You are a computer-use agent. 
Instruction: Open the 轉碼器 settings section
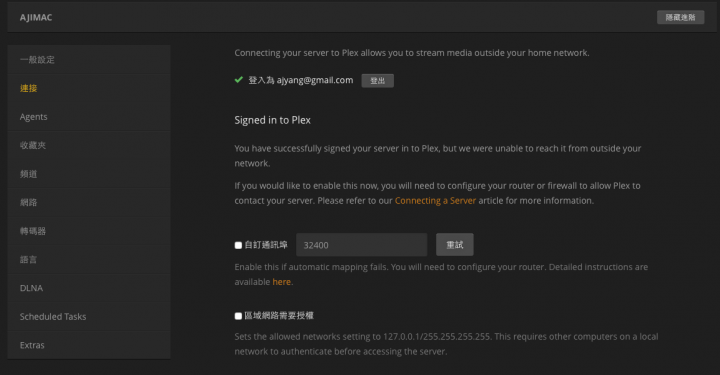[x=89, y=231]
